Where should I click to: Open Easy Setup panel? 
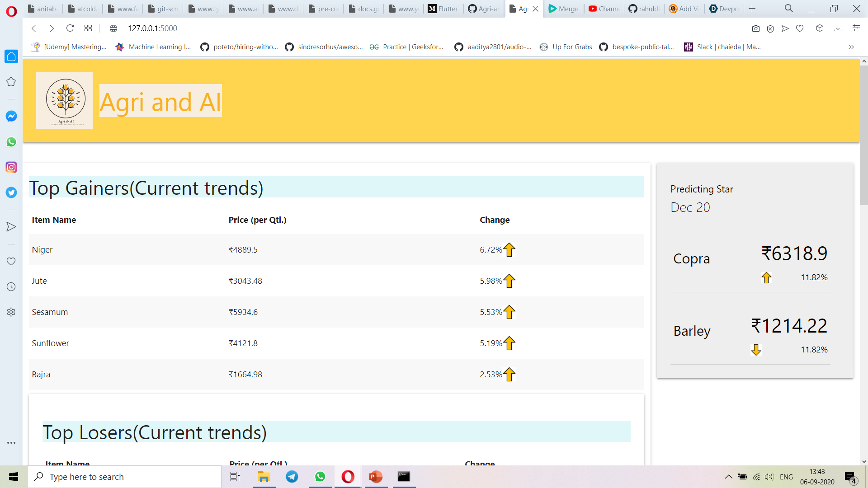pos(856,28)
